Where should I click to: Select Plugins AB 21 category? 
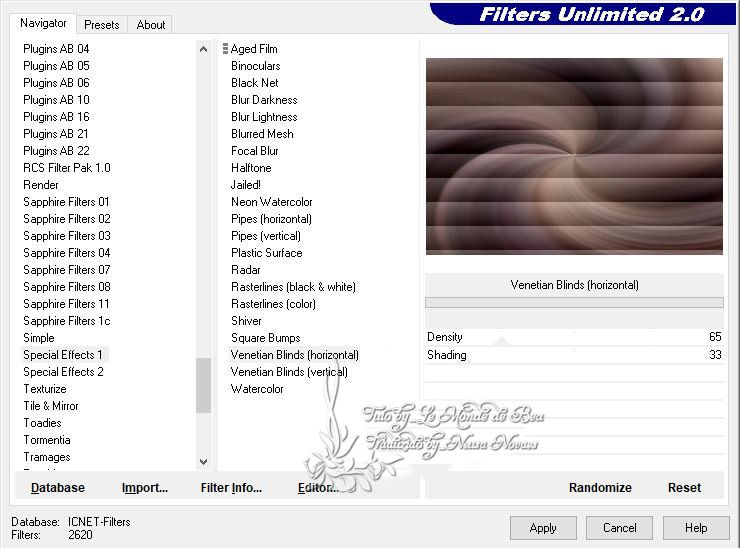(56, 134)
